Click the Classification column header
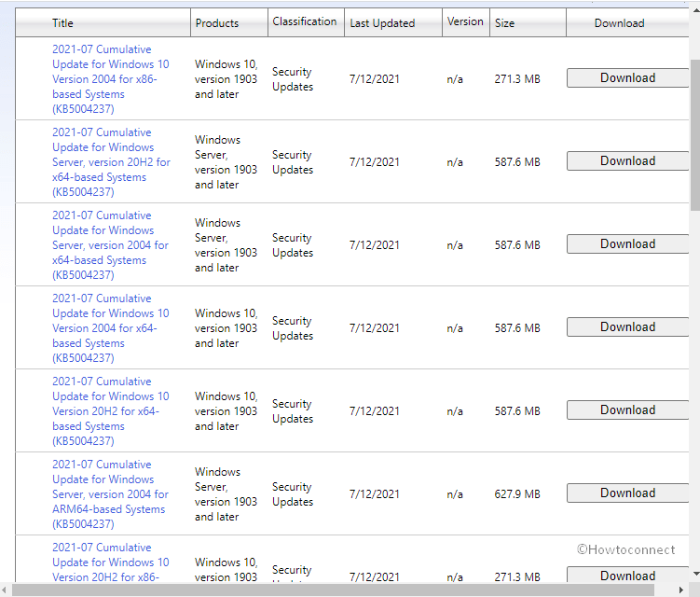Screen dimensions: 700x597 [x=305, y=21]
